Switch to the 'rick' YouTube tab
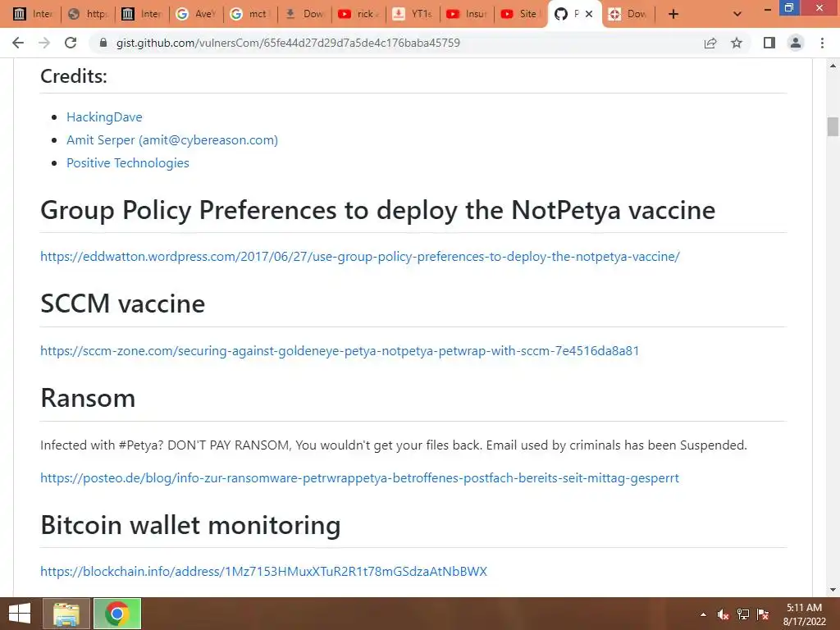 (x=358, y=14)
